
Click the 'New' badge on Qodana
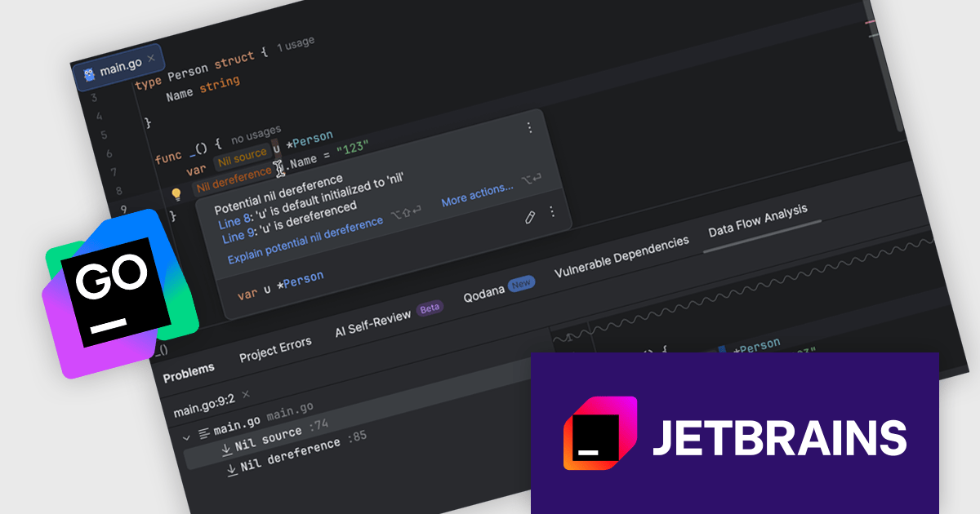[521, 284]
